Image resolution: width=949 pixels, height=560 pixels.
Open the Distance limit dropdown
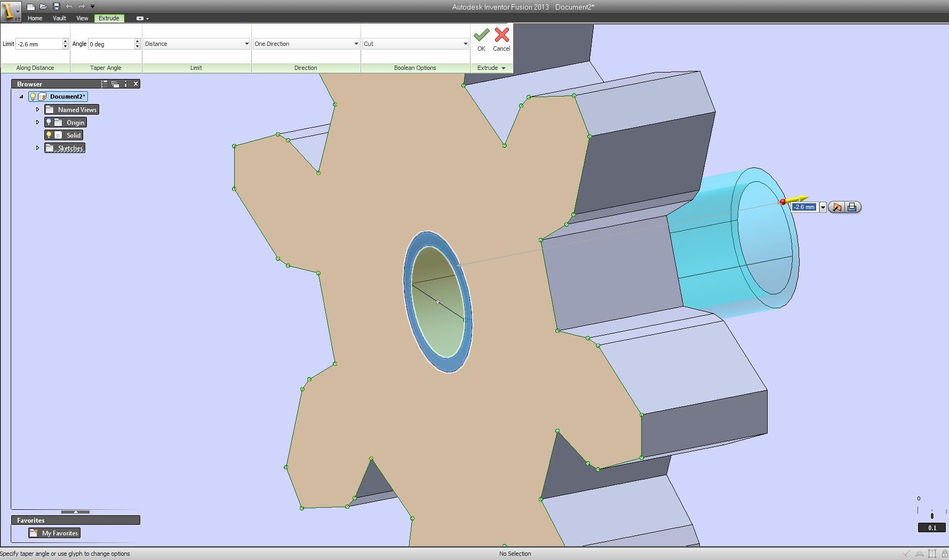248,44
